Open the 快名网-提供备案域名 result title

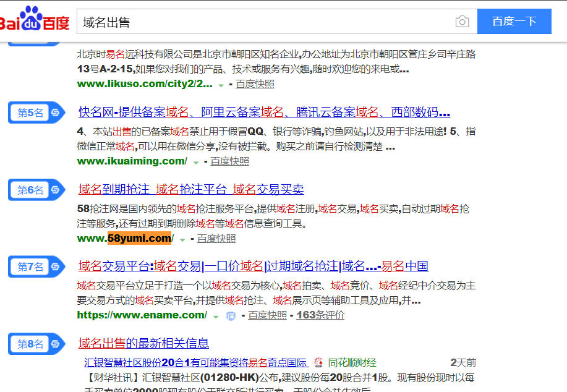click(x=265, y=112)
